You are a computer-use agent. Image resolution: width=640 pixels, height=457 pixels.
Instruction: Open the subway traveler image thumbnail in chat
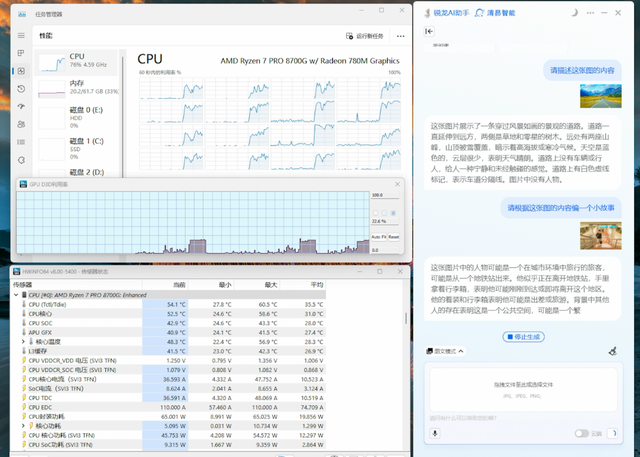[x=600, y=235]
